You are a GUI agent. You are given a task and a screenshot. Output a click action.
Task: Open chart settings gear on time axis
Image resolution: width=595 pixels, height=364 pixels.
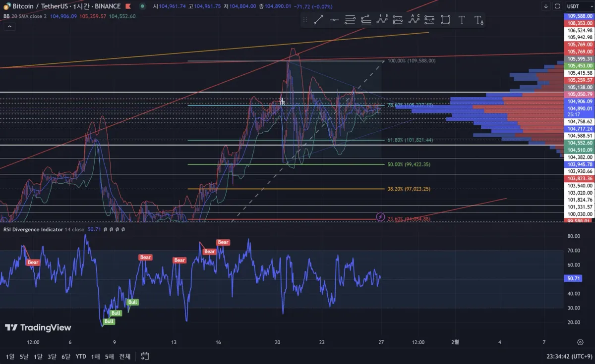[580, 342]
